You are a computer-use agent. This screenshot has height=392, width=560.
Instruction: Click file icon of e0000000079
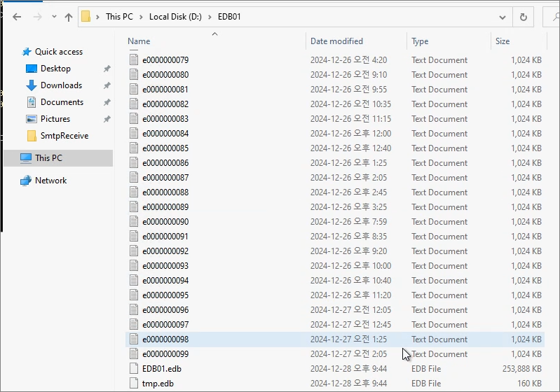(x=134, y=60)
